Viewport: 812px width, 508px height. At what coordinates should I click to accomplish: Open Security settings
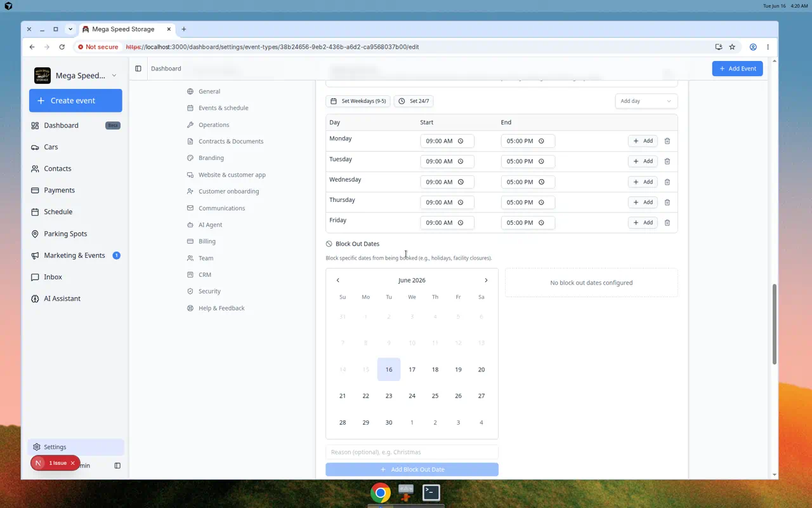click(x=209, y=291)
